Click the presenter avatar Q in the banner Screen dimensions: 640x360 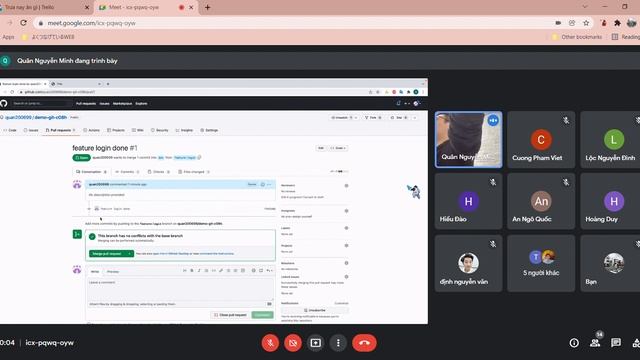click(x=5, y=61)
